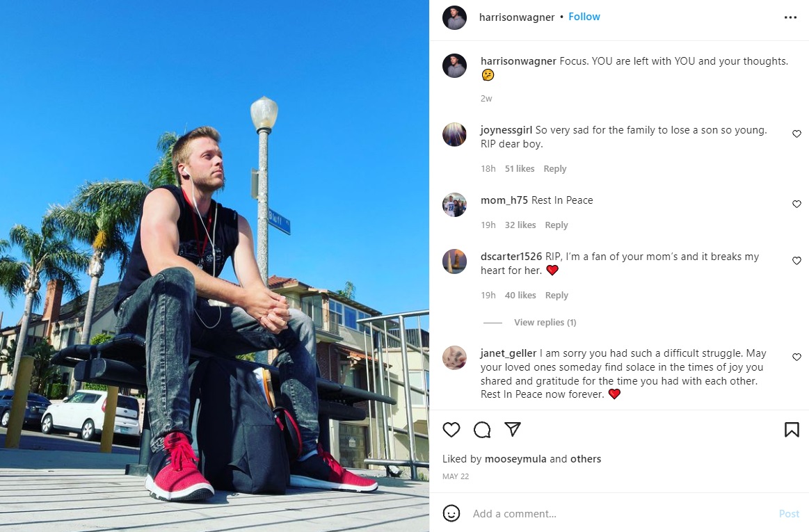
Task: Open joynessgirl profile avatar
Action: [454, 135]
